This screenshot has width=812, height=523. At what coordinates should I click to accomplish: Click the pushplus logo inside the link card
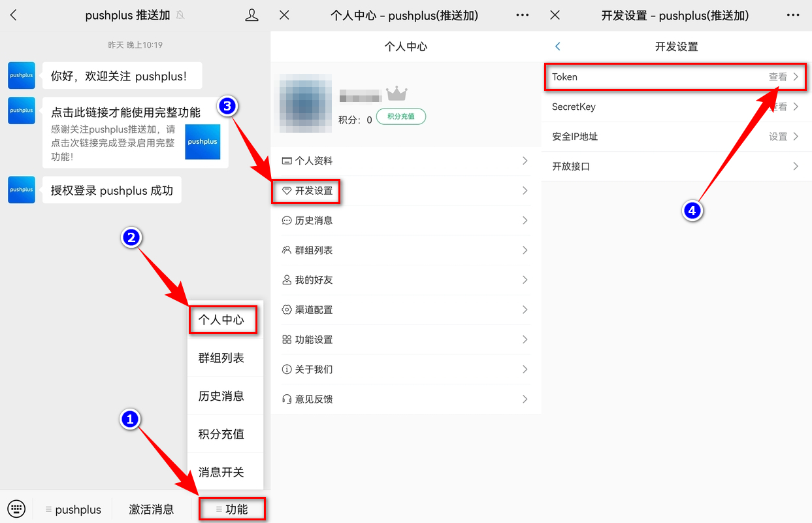coord(202,142)
